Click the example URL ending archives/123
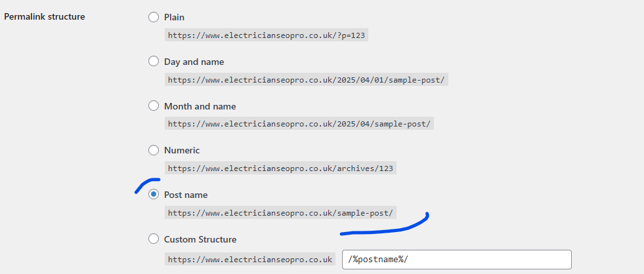The height and width of the screenshot is (274, 644). point(280,168)
